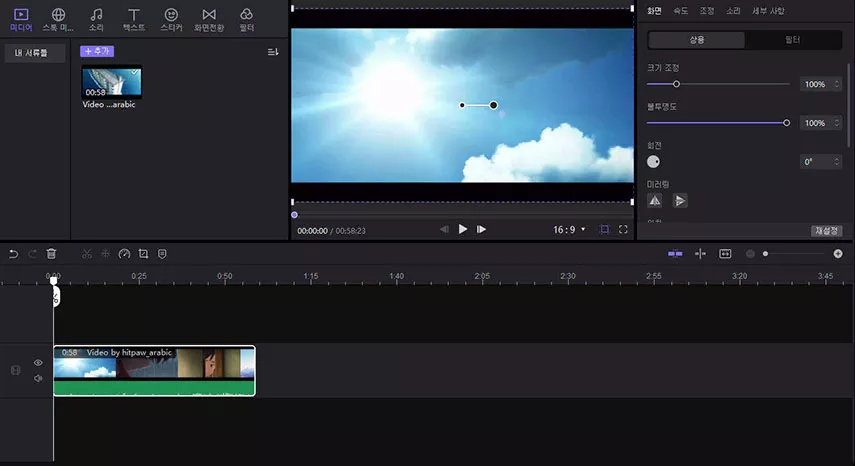Zoom in the timeline with plus icon
Screen dimensions: 855x466
tap(838, 254)
